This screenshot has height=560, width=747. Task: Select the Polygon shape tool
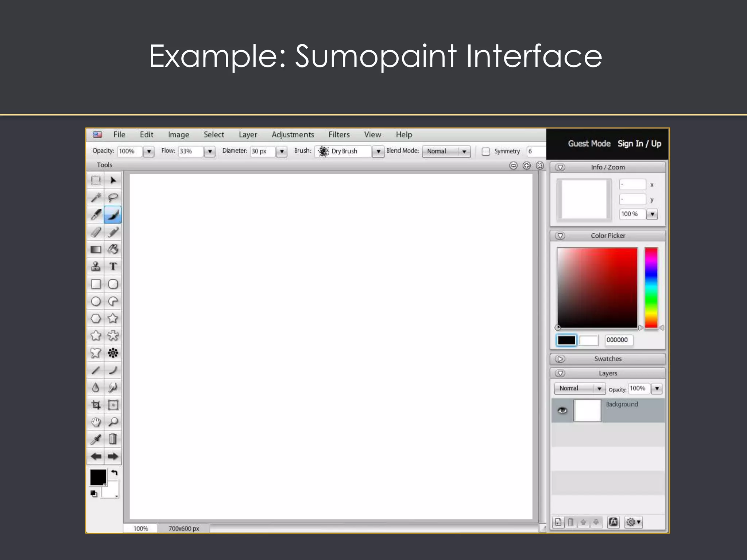(96, 318)
